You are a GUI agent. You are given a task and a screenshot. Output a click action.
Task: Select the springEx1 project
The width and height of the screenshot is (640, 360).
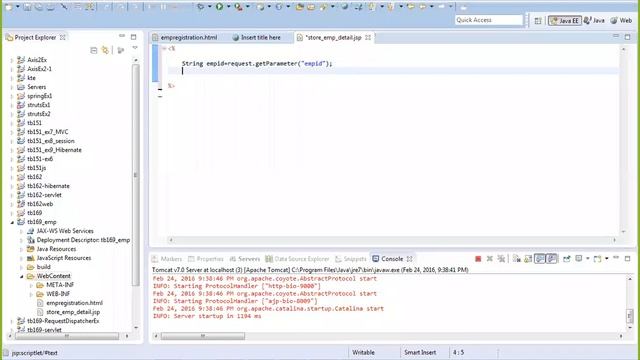coord(35,96)
